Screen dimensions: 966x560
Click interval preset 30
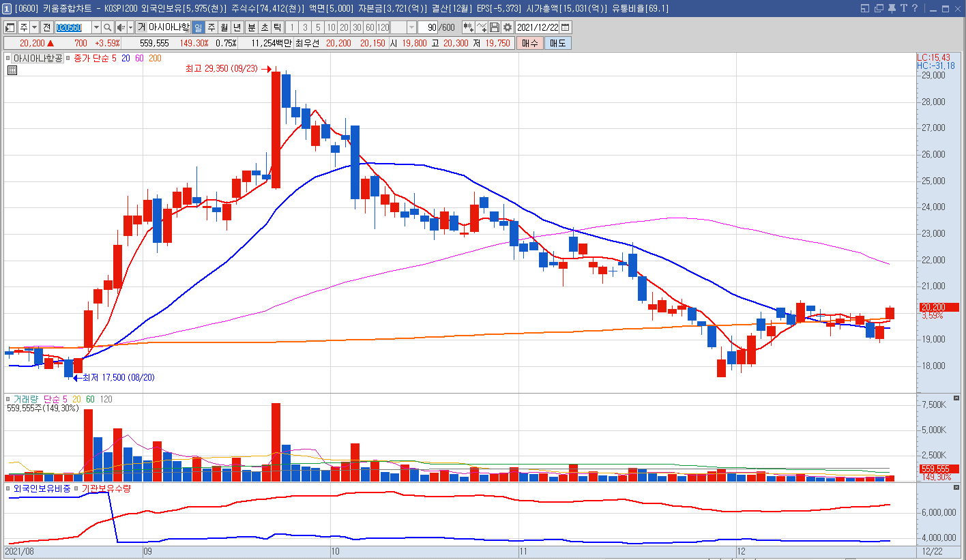pyautogui.click(x=356, y=27)
